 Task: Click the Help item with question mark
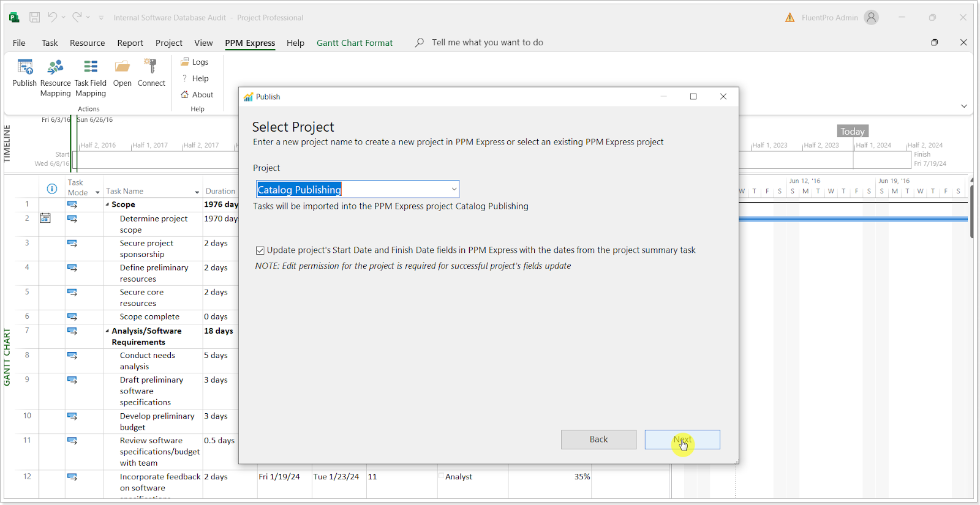click(x=195, y=78)
